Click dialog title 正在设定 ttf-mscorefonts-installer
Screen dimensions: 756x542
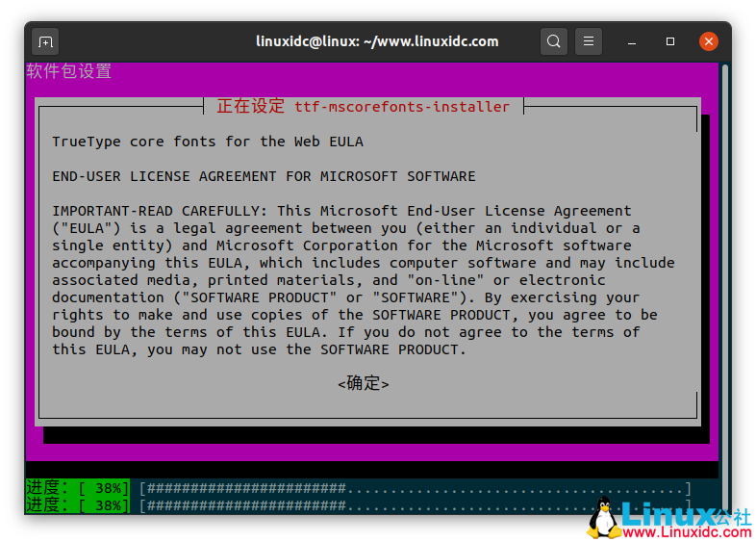(363, 106)
